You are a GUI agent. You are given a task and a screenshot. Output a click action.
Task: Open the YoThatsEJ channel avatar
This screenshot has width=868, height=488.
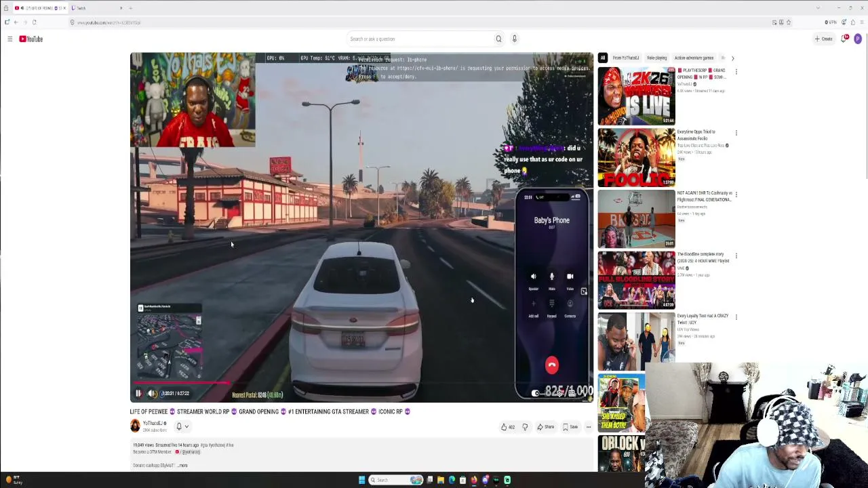coord(136,426)
